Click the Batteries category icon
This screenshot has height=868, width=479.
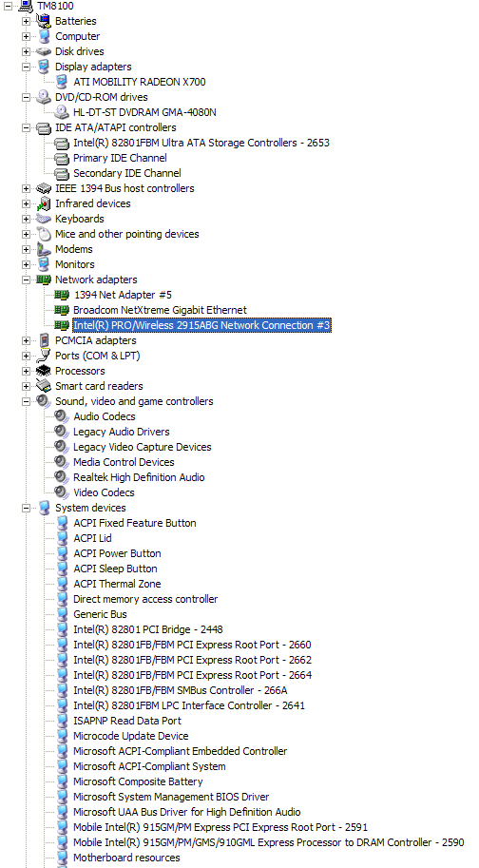click(x=43, y=21)
